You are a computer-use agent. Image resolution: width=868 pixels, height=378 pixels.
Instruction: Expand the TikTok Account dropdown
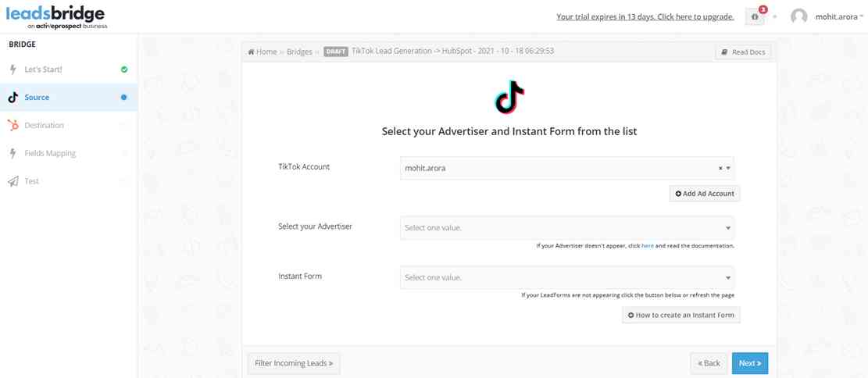point(728,168)
